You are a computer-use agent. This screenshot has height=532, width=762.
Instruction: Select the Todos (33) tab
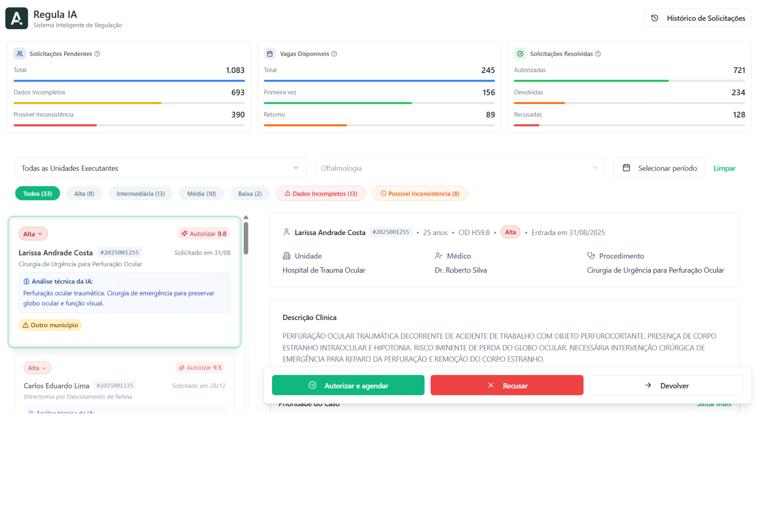click(37, 193)
